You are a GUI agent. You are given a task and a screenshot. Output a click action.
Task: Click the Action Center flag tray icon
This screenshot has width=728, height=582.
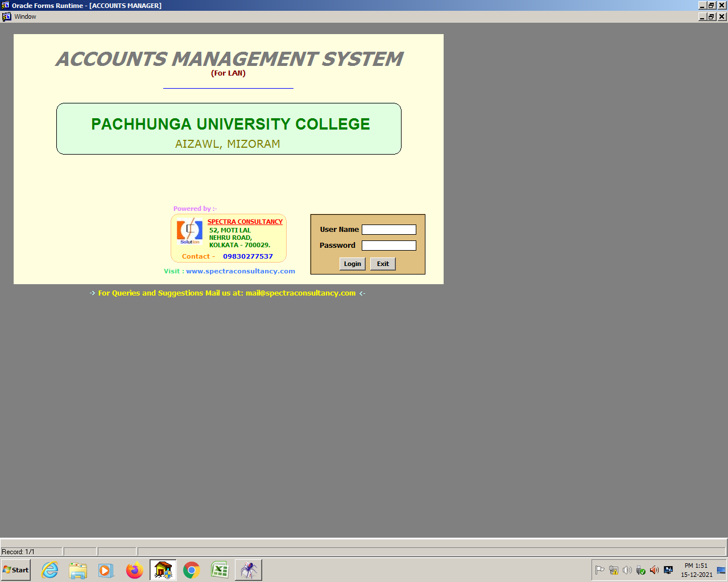click(600, 570)
